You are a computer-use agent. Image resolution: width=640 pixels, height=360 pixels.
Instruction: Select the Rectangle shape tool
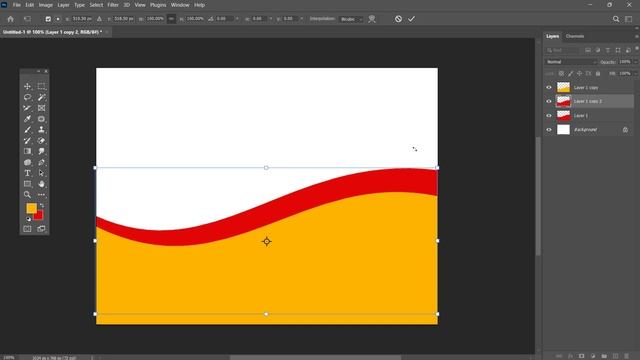pyautogui.click(x=27, y=184)
